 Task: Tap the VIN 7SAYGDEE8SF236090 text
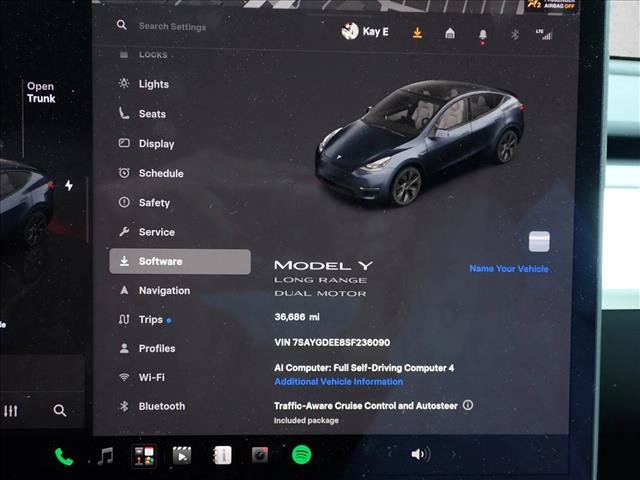(x=332, y=342)
